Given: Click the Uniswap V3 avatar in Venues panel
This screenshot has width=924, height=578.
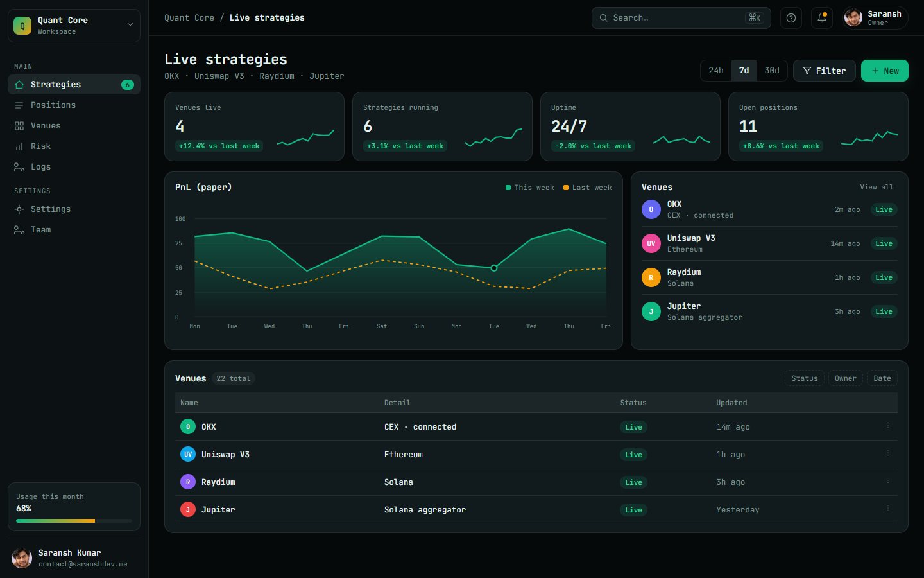Looking at the screenshot, I should (651, 243).
